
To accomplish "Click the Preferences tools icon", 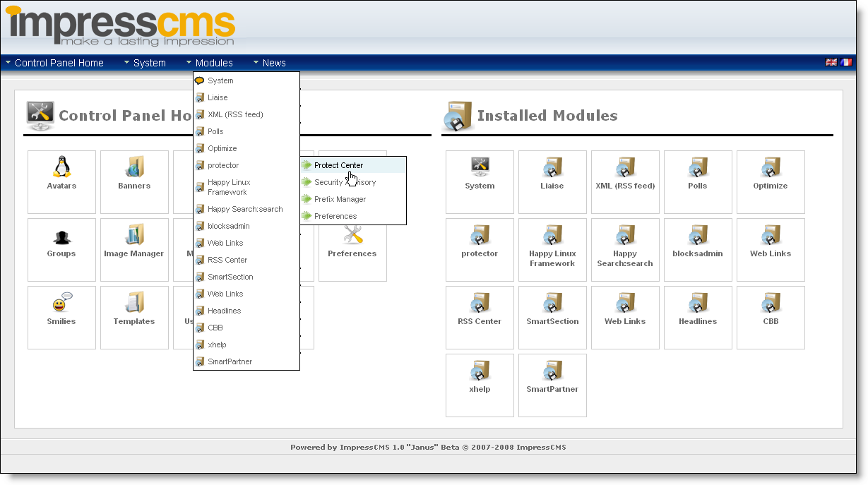I will 352,236.
